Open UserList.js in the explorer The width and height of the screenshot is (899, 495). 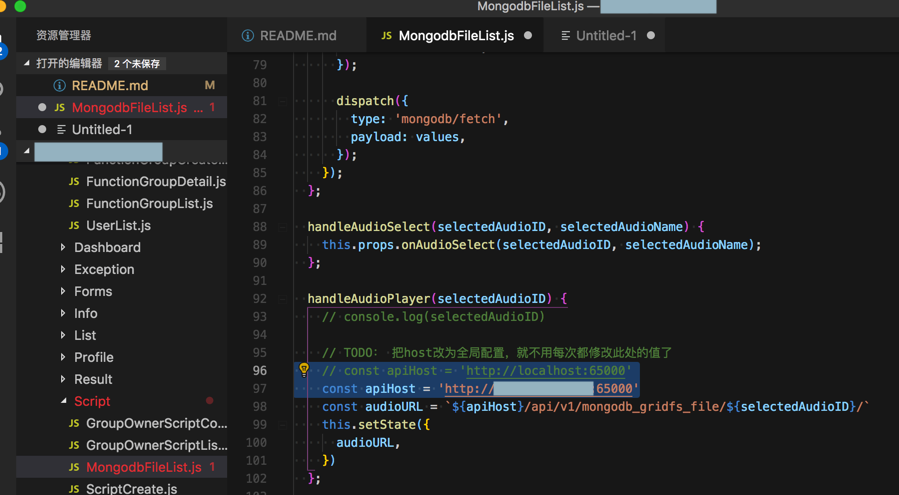(x=122, y=225)
